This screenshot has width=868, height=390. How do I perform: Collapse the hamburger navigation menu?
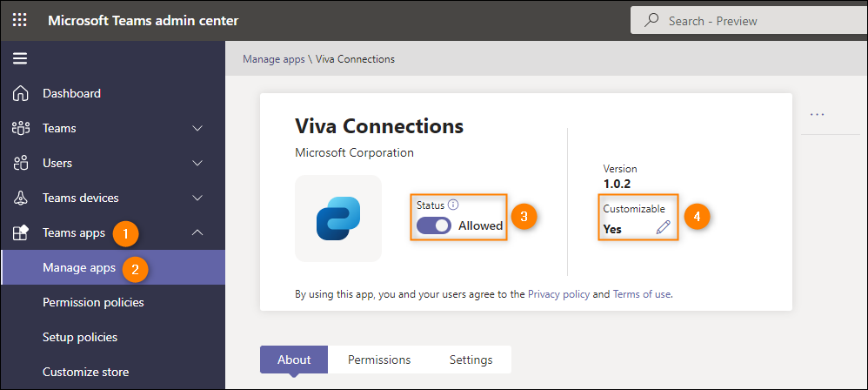[x=20, y=58]
